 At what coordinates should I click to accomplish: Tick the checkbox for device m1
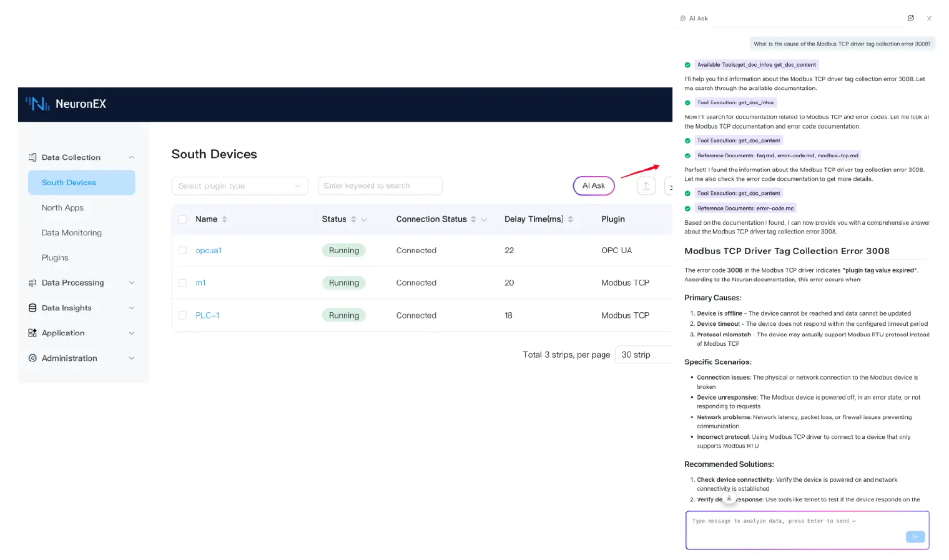click(x=182, y=283)
